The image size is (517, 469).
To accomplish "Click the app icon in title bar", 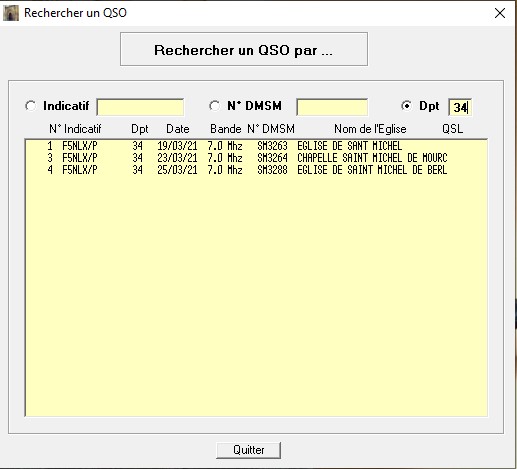I will click(x=11, y=13).
